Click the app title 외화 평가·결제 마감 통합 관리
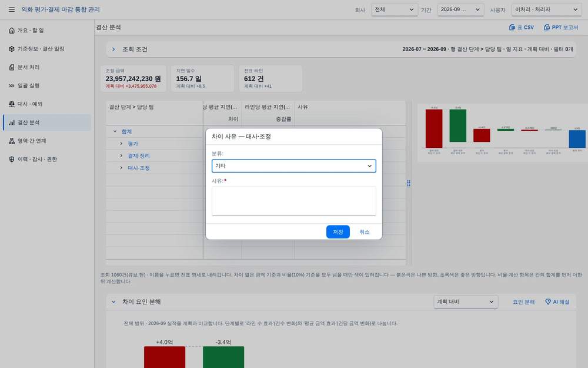Screen dimensions: 588x368 61,9
